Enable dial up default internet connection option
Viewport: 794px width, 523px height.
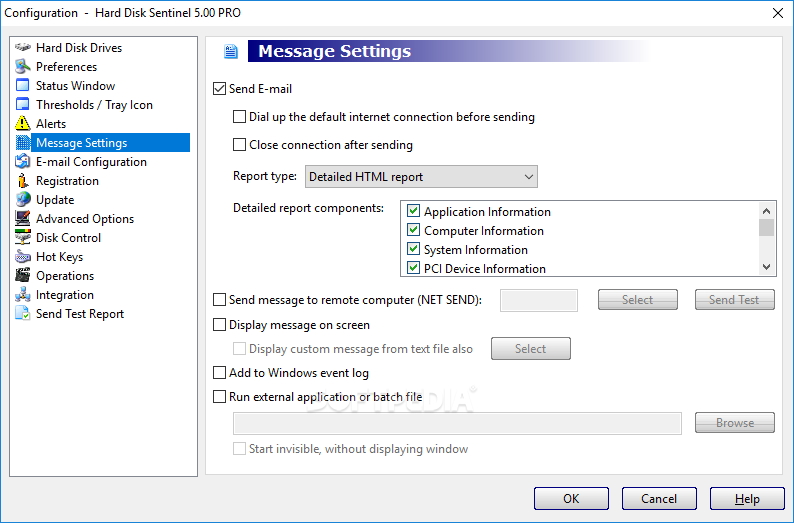239,117
